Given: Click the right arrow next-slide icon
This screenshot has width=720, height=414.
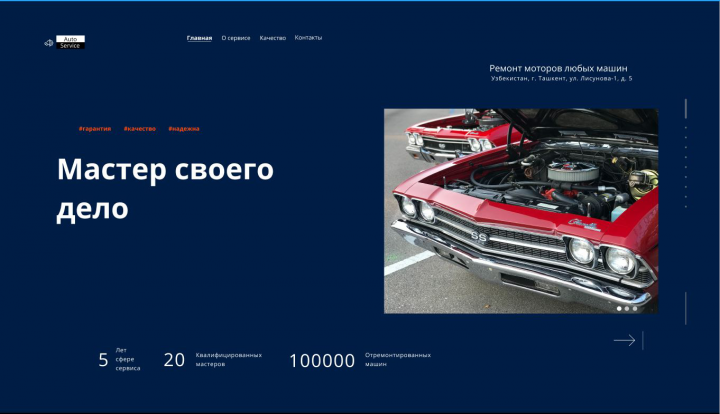Looking at the screenshot, I should [624, 340].
